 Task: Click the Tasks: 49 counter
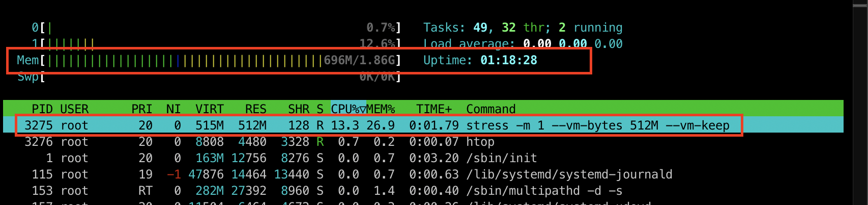point(455,28)
